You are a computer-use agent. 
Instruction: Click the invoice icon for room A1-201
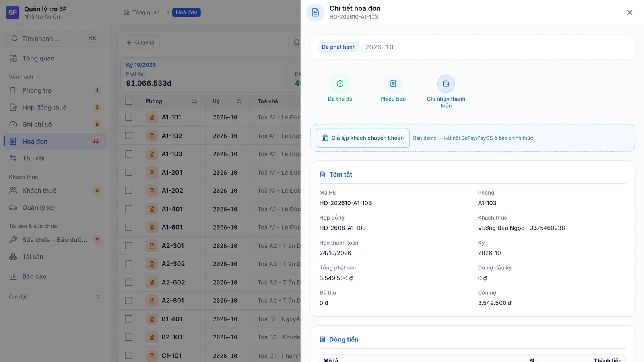[152, 172]
